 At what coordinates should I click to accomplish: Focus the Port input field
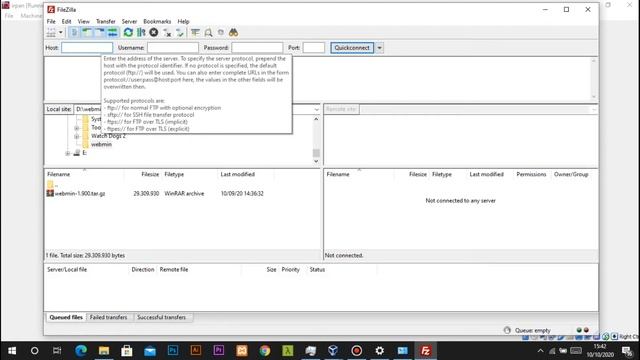click(314, 48)
